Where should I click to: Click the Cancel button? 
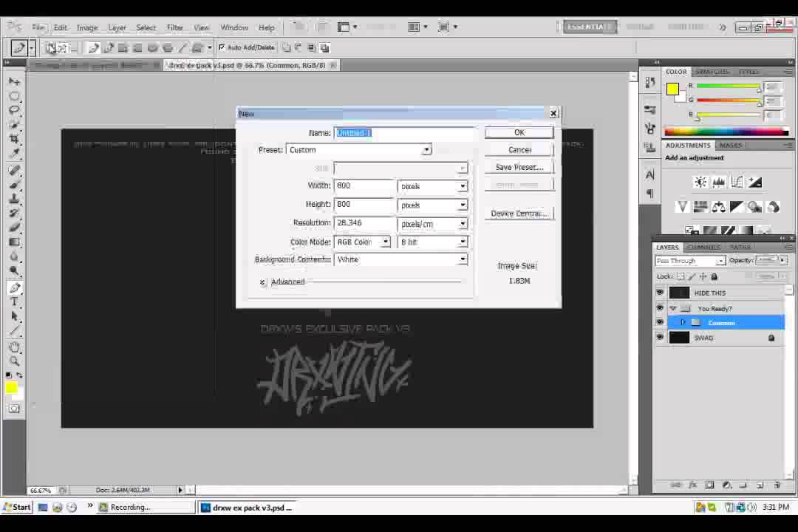[x=519, y=150]
